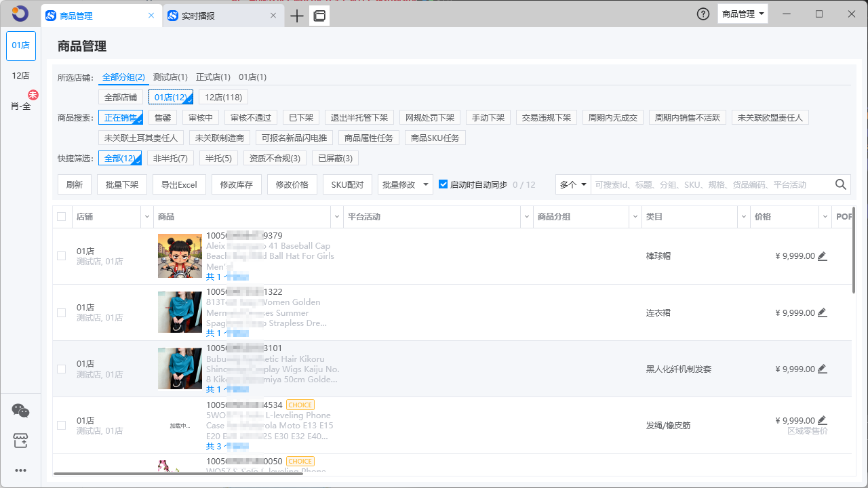Click the 批量下架 button

click(122, 184)
